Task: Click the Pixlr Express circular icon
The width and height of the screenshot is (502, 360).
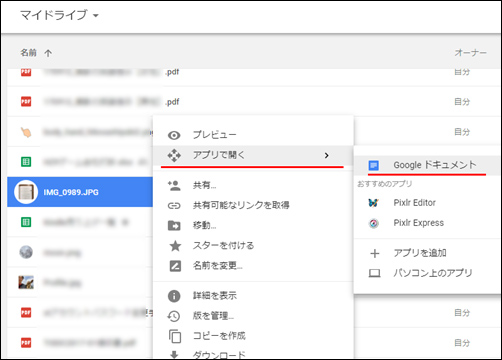Action: pos(374,223)
